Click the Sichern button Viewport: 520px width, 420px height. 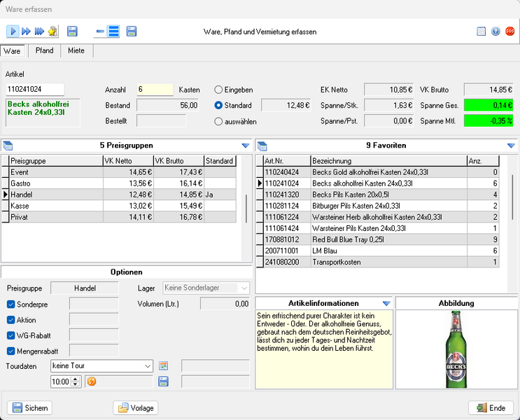(x=30, y=407)
